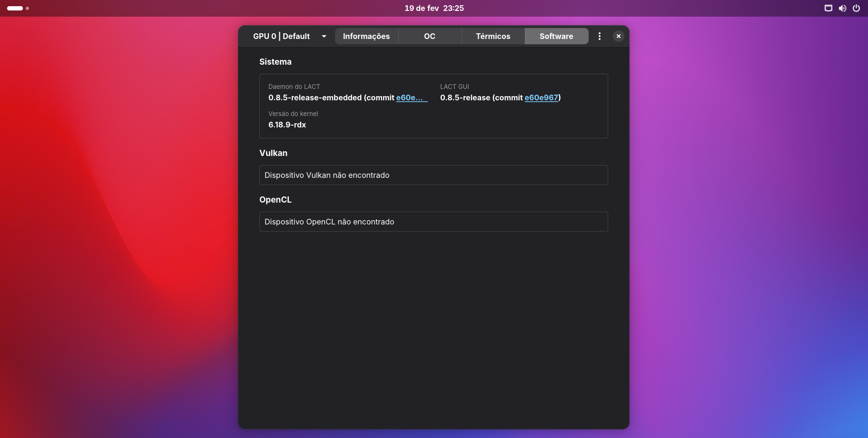Click the daemon version 0.8.5-release-embedded text
Screen dimensions: 868x438
click(x=315, y=97)
